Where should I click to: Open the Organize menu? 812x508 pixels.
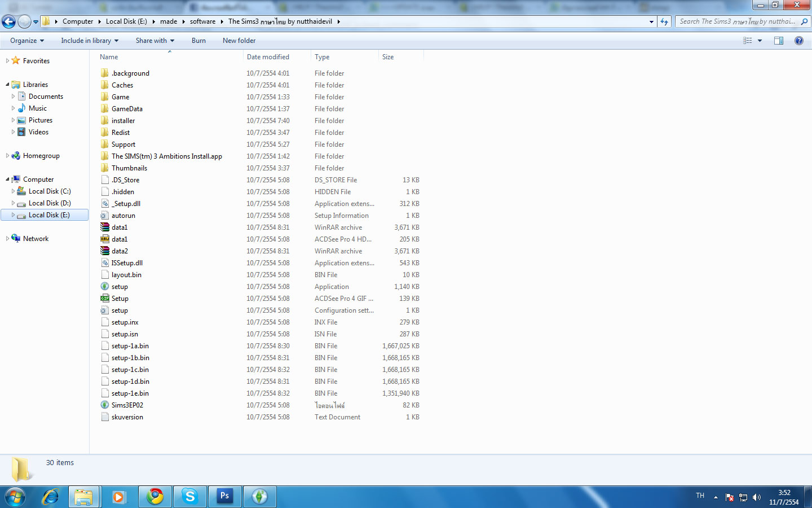coord(27,41)
